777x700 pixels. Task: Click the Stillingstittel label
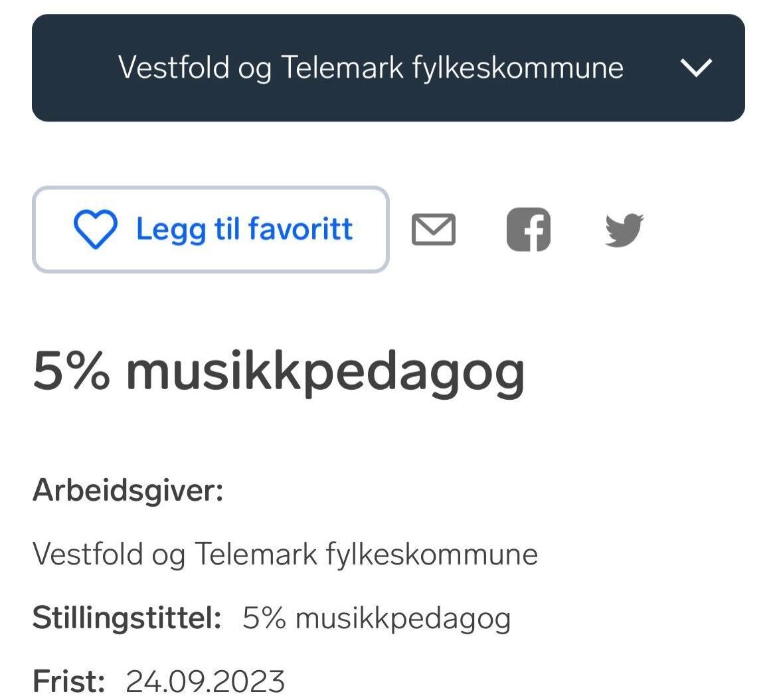click(127, 618)
